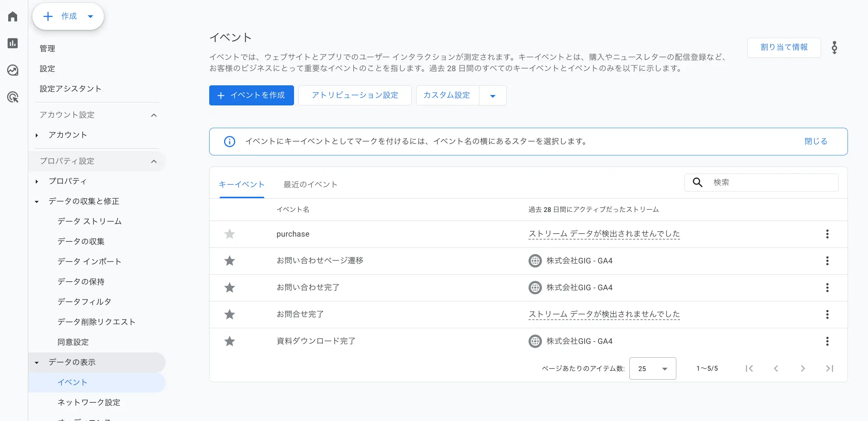Image resolution: width=868 pixels, height=421 pixels.
Task: Click the アトリビューション設定 button
Action: tap(355, 95)
